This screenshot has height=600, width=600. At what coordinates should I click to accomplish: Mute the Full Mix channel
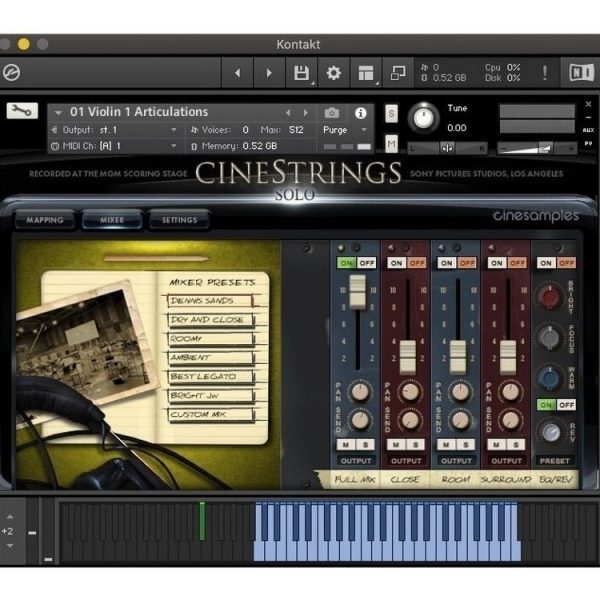coord(346,444)
